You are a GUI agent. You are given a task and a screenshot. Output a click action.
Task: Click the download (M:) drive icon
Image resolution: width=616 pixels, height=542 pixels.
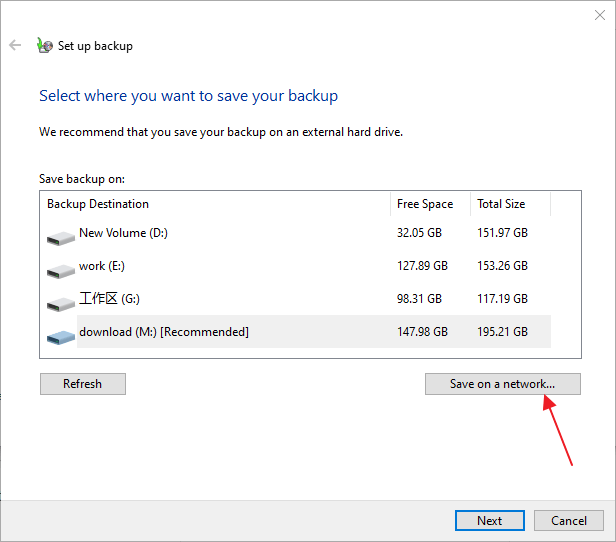(x=60, y=336)
